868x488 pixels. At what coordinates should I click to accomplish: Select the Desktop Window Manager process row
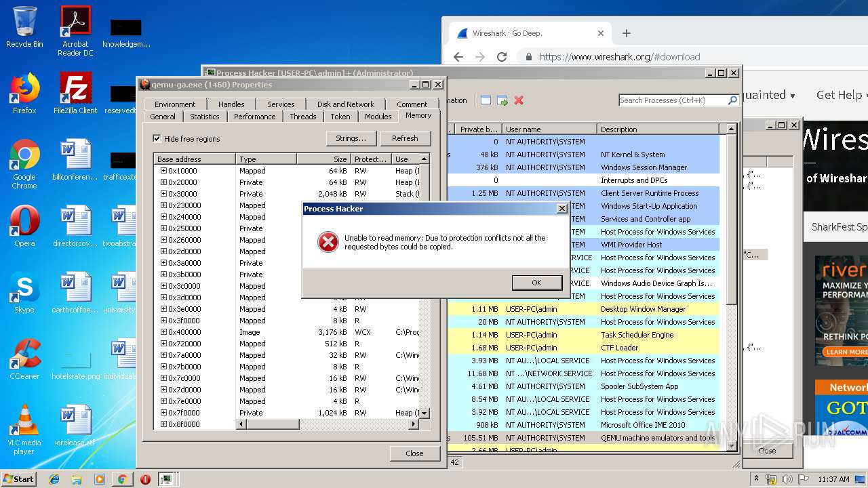tap(584, 309)
